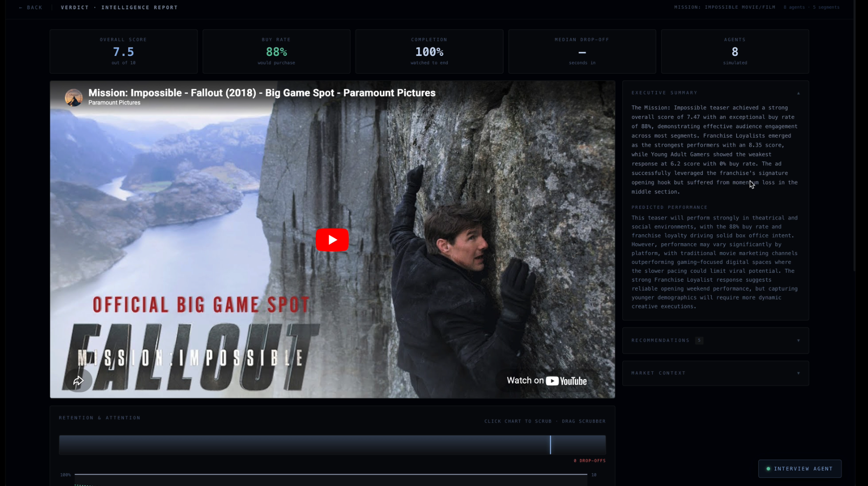The width and height of the screenshot is (868, 486).
Task: Open the Interview Agent button
Action: [x=799, y=469]
